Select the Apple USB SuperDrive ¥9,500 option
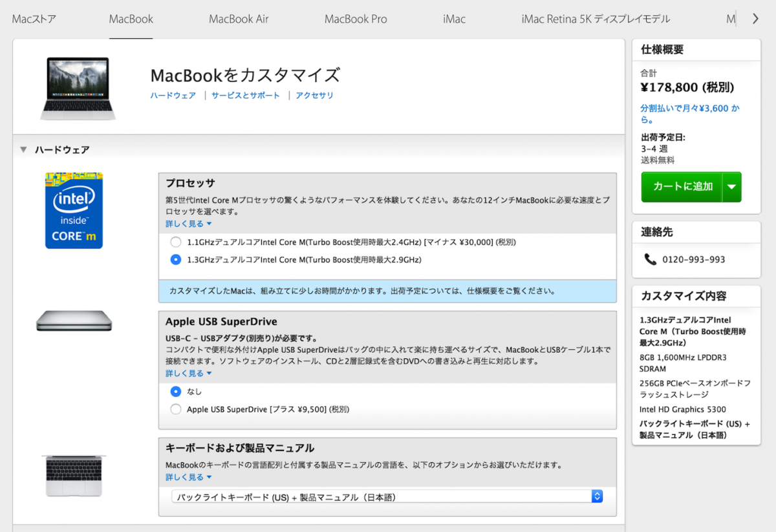This screenshot has height=532, width=776. (175, 408)
